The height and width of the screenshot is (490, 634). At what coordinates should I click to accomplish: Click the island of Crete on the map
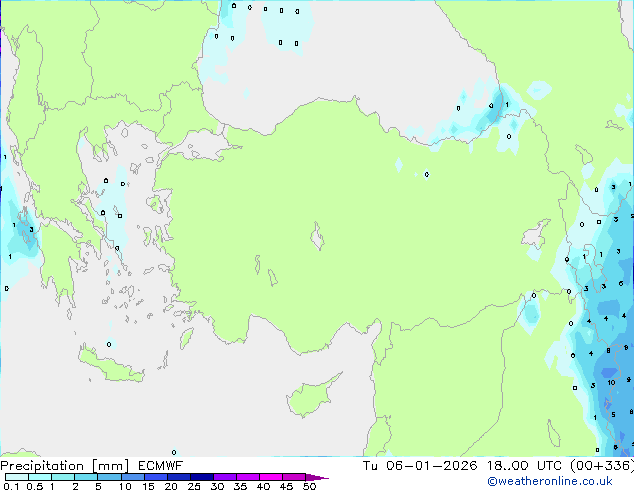click(x=110, y=364)
